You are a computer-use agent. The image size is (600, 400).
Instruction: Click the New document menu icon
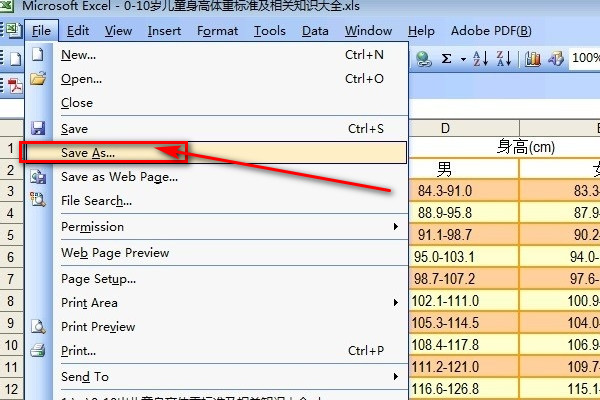(x=38, y=54)
